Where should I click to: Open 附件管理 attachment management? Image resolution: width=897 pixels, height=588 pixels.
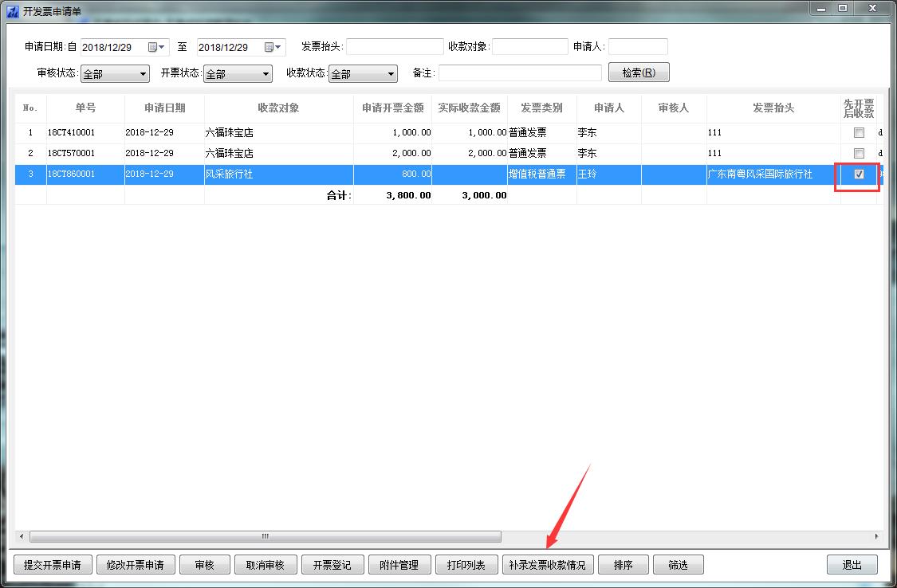point(399,565)
